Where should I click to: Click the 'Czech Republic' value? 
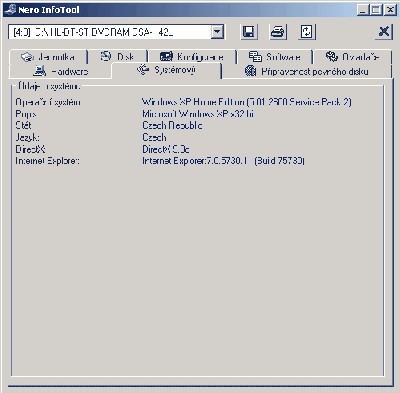[172, 126]
